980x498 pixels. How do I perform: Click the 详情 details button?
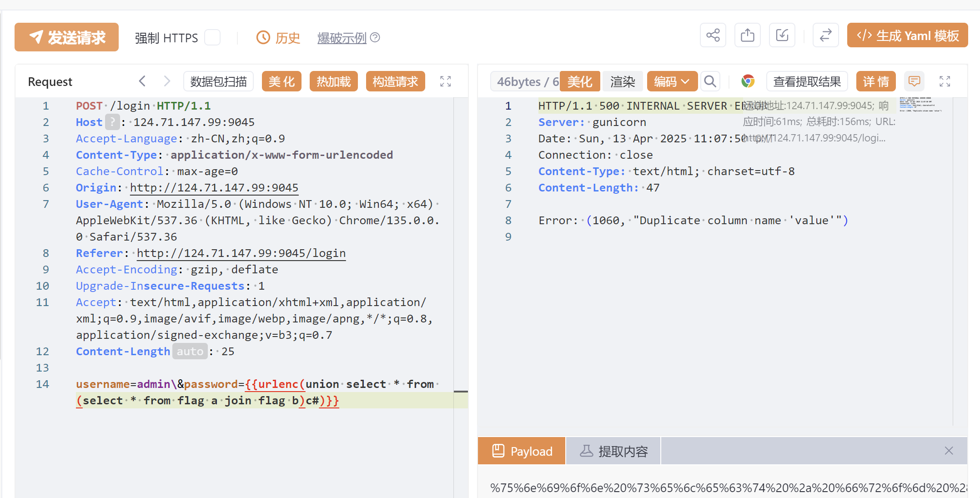pos(876,81)
